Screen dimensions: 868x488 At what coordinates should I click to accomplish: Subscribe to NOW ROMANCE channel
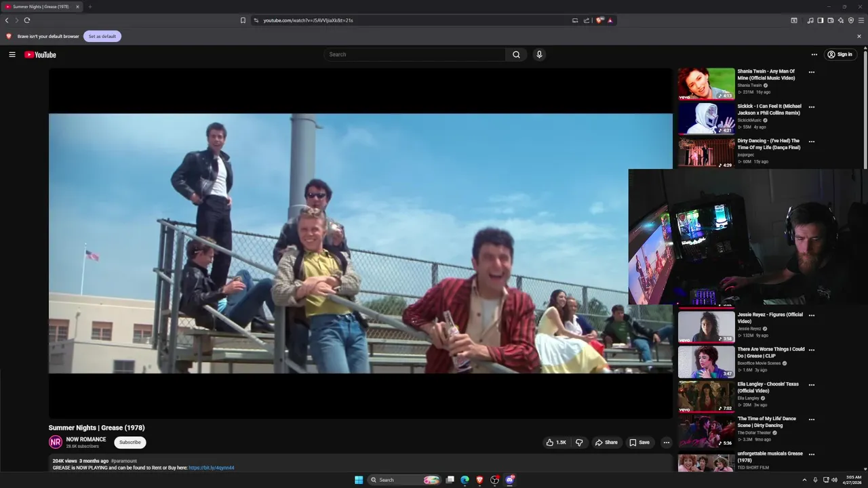coord(130,443)
